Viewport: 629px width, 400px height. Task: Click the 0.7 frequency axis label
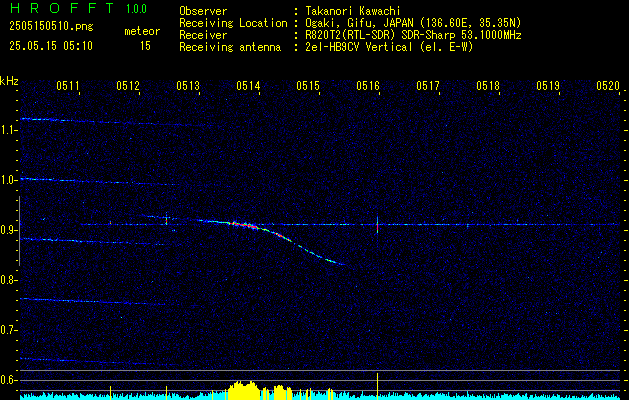(x=7, y=330)
